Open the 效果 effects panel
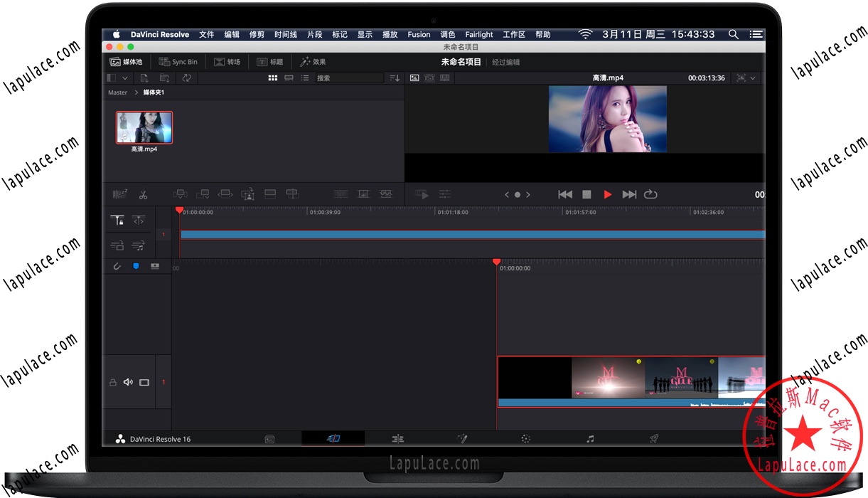Screen dimensions: 868x498 click(x=313, y=62)
